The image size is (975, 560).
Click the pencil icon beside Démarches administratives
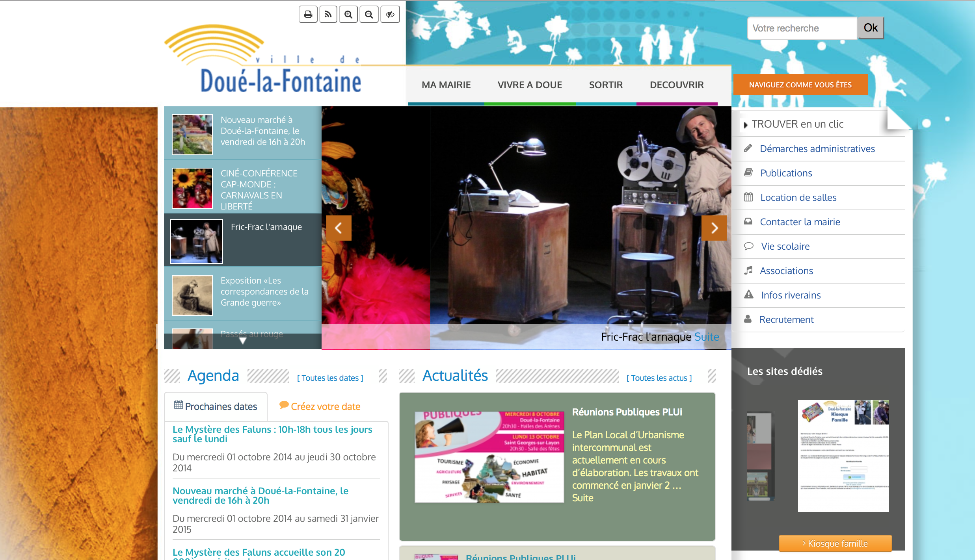748,148
